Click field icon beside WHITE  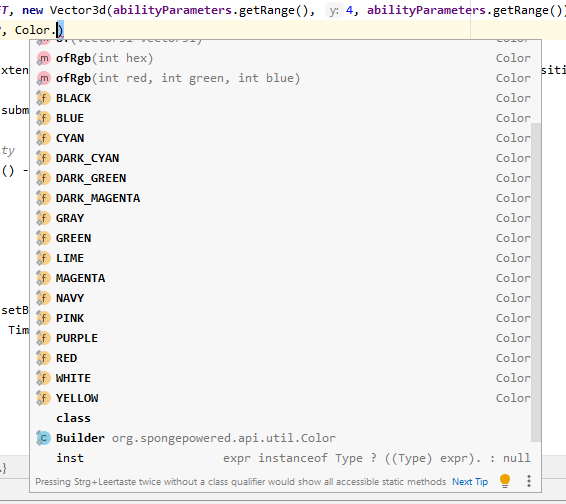[43, 378]
